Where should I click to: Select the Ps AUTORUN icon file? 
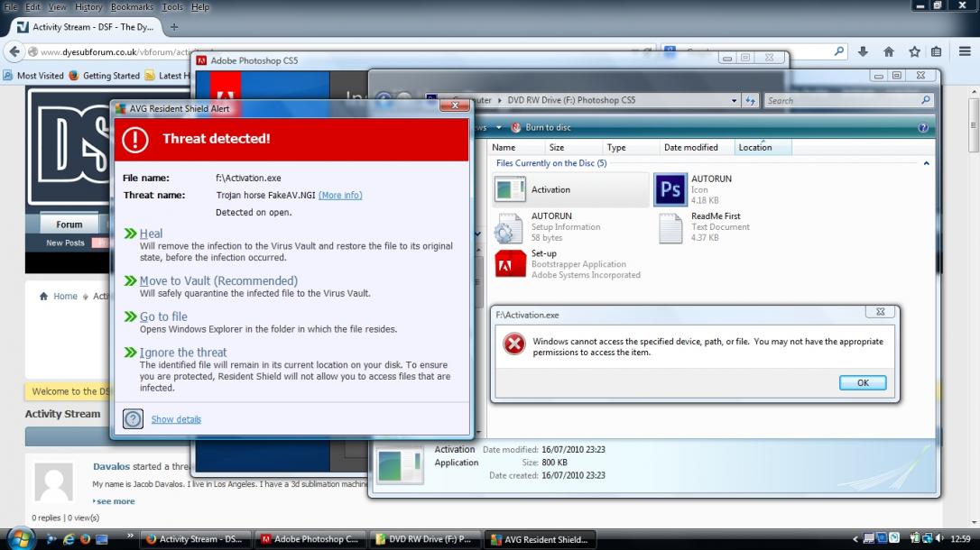(670, 189)
